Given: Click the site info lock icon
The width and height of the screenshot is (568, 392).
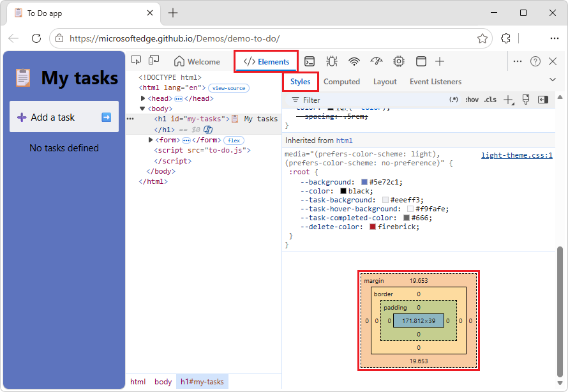Looking at the screenshot, I should tap(59, 38).
